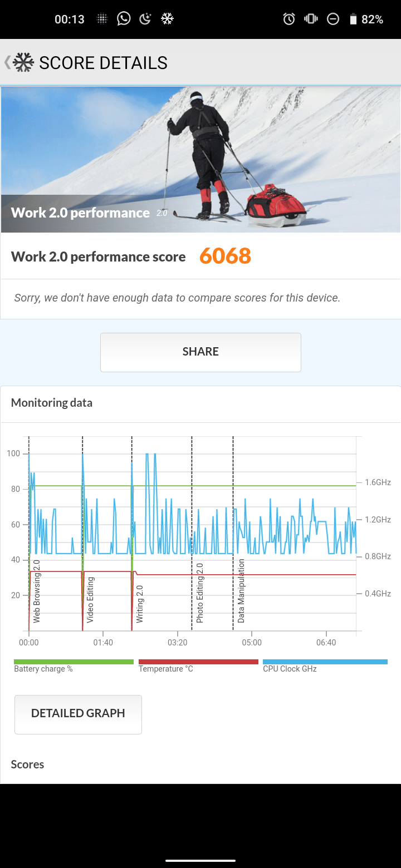Image resolution: width=401 pixels, height=868 pixels.
Task: Tap the orange 6068 score value
Action: [225, 257]
